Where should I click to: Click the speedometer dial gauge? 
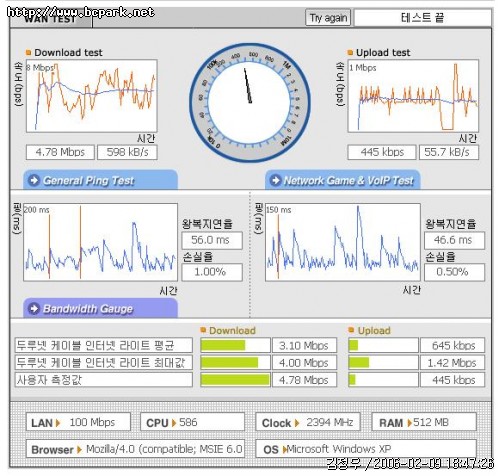pyautogui.click(x=250, y=103)
